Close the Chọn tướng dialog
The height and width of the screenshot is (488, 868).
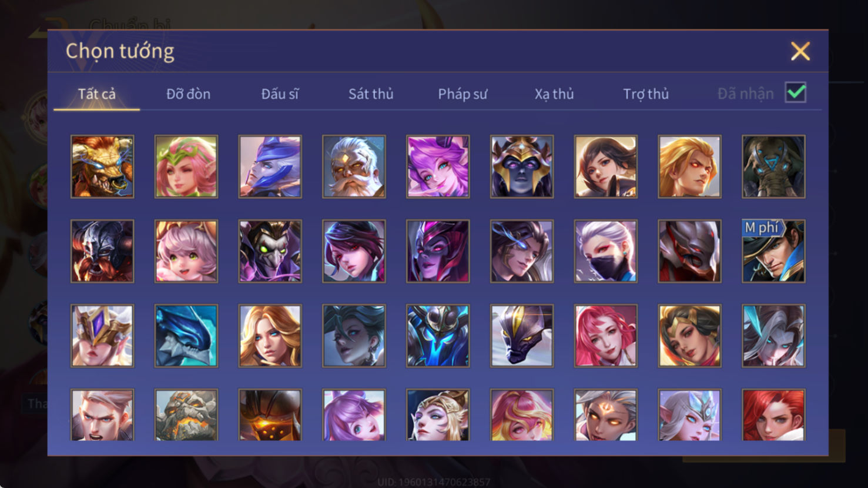click(800, 51)
